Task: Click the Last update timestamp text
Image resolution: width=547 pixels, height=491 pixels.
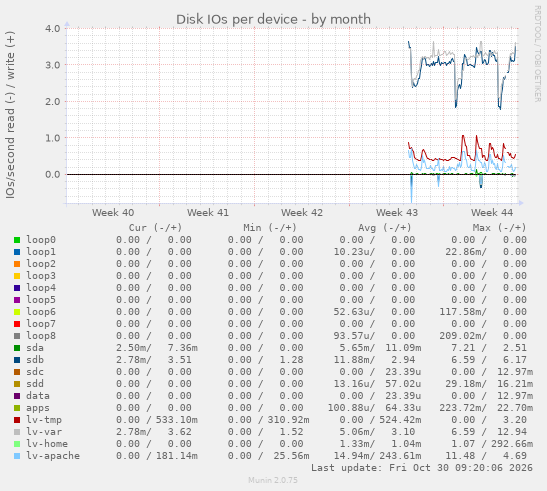Action: (x=422, y=468)
